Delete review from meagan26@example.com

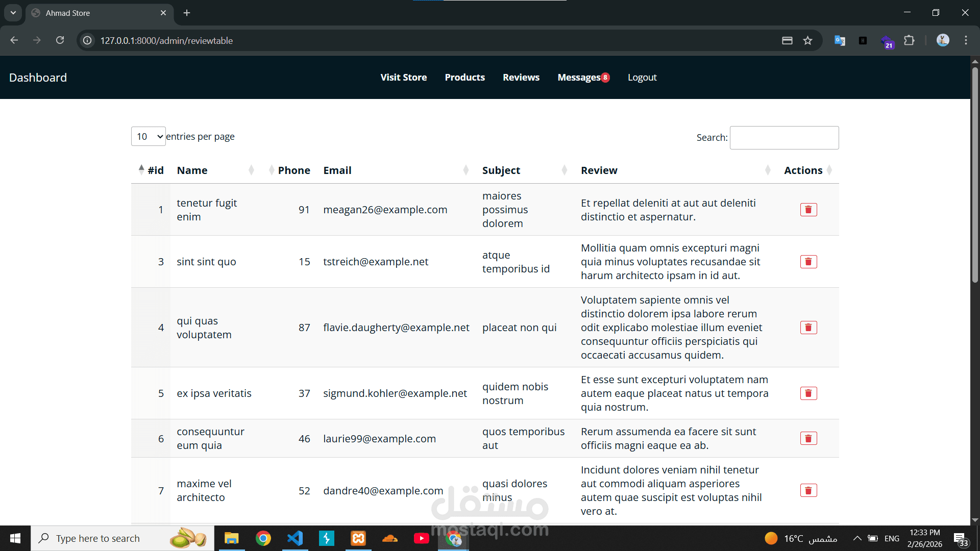point(808,210)
